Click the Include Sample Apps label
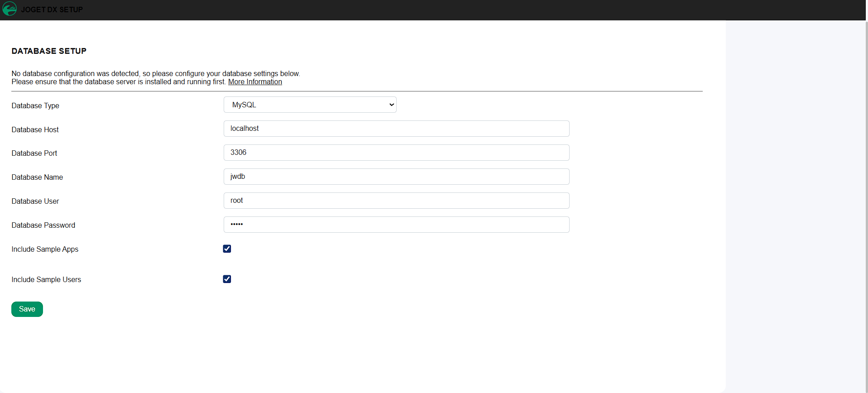 pyautogui.click(x=45, y=249)
